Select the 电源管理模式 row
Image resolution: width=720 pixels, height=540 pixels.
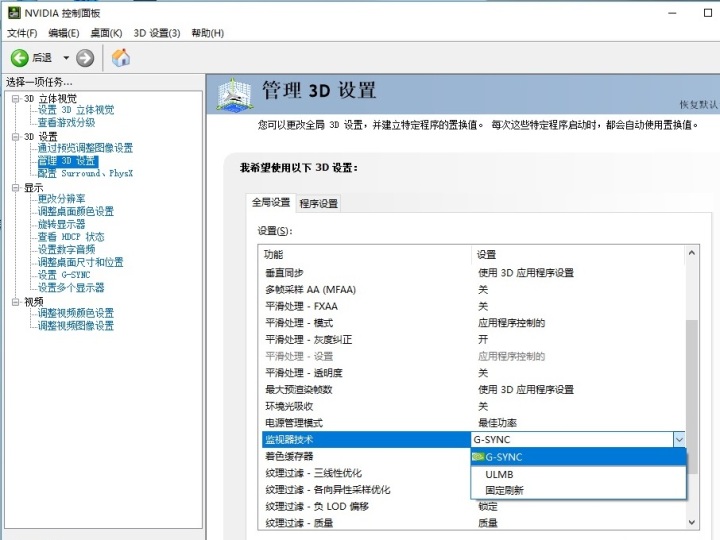473,423
